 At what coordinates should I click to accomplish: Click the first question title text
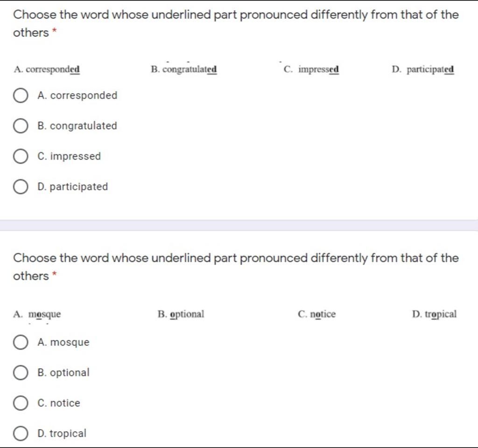[x=236, y=23]
